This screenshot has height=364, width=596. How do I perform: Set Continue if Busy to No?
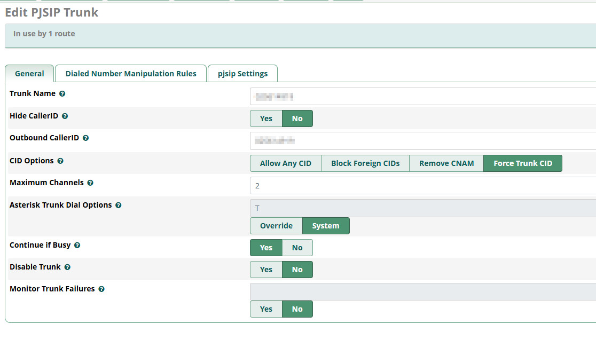297,248
